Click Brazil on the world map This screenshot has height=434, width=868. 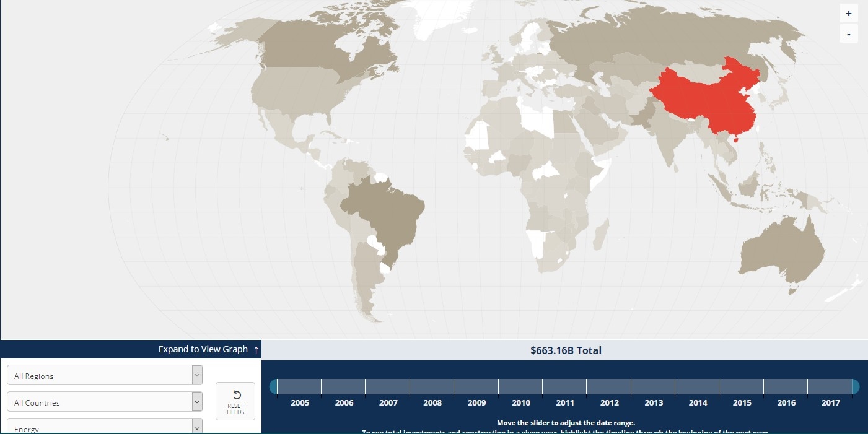384,210
